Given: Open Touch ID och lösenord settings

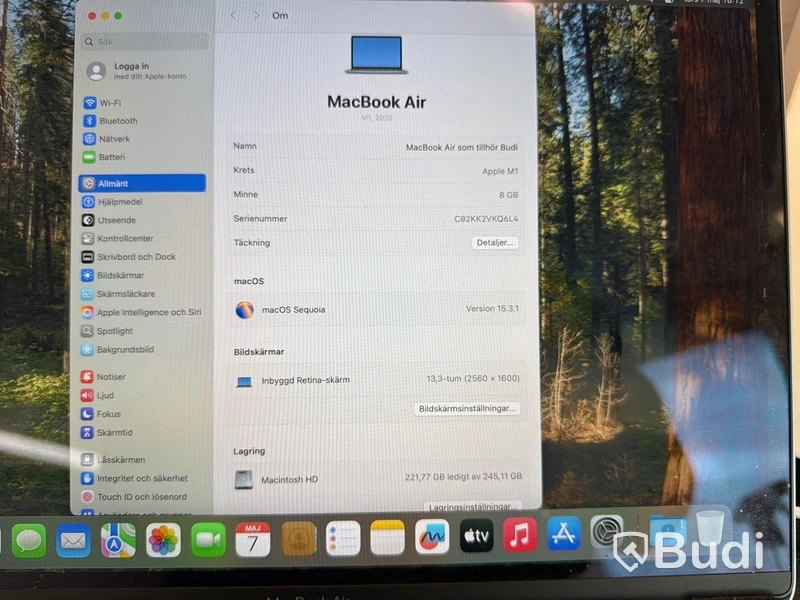Looking at the screenshot, I should tap(134, 497).
